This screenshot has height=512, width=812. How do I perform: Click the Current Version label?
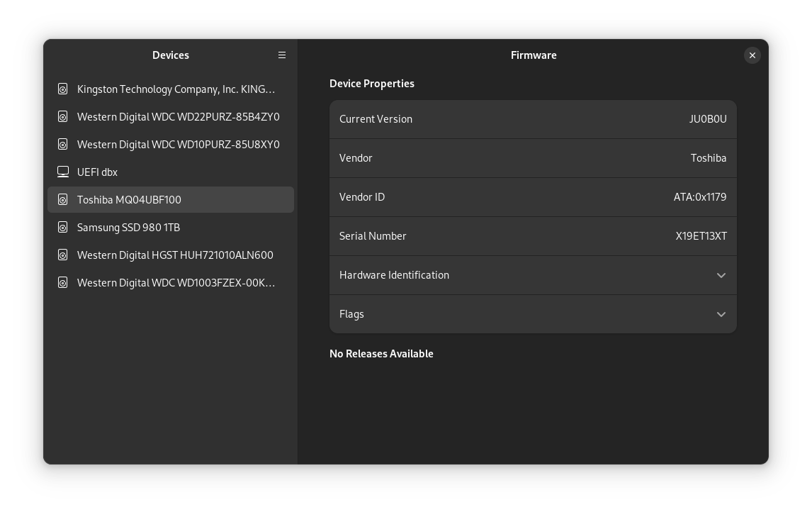376,119
